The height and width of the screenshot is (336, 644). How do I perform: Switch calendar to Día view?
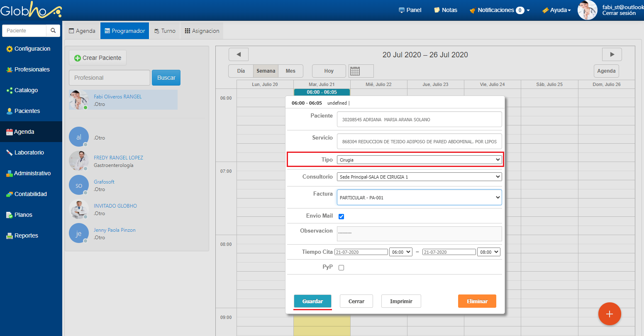(x=241, y=71)
